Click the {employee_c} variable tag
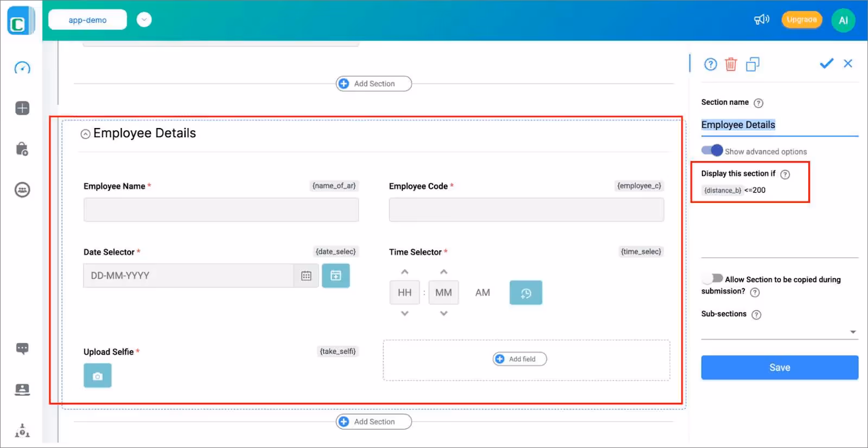This screenshot has height=448, width=868. point(639,185)
